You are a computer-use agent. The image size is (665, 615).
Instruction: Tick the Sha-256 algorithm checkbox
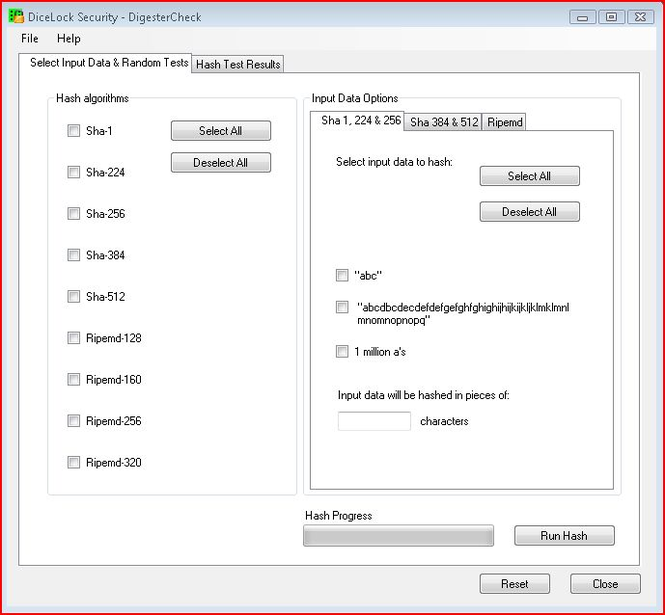coord(73,213)
